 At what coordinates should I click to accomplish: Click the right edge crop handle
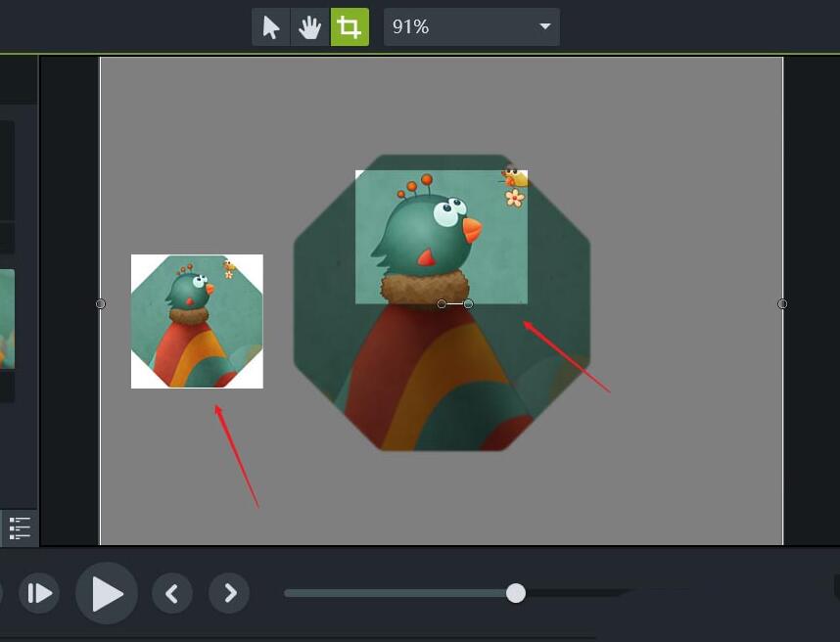tap(782, 303)
